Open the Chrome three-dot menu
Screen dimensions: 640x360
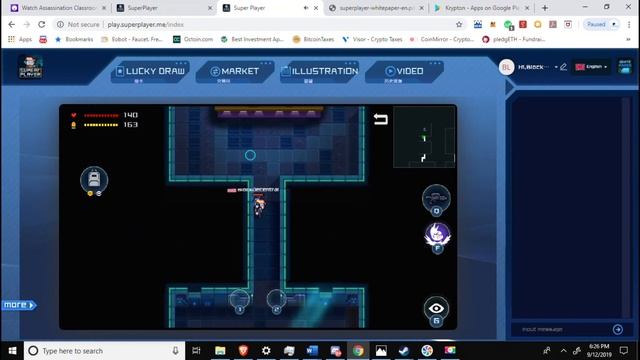tap(629, 24)
